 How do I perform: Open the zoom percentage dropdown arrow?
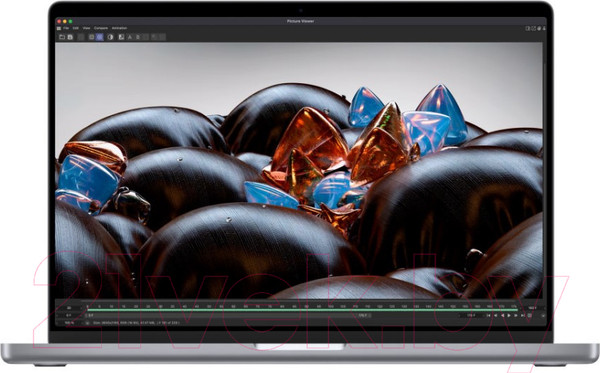click(87, 323)
